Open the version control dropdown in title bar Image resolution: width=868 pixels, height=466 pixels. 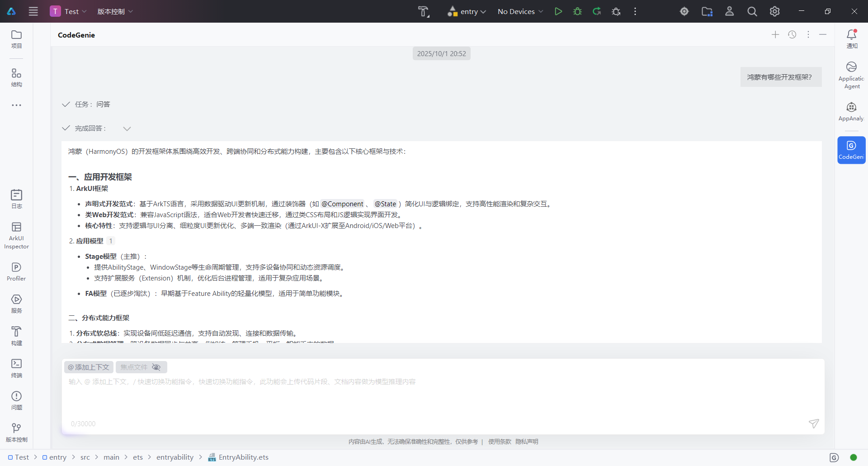click(x=115, y=11)
